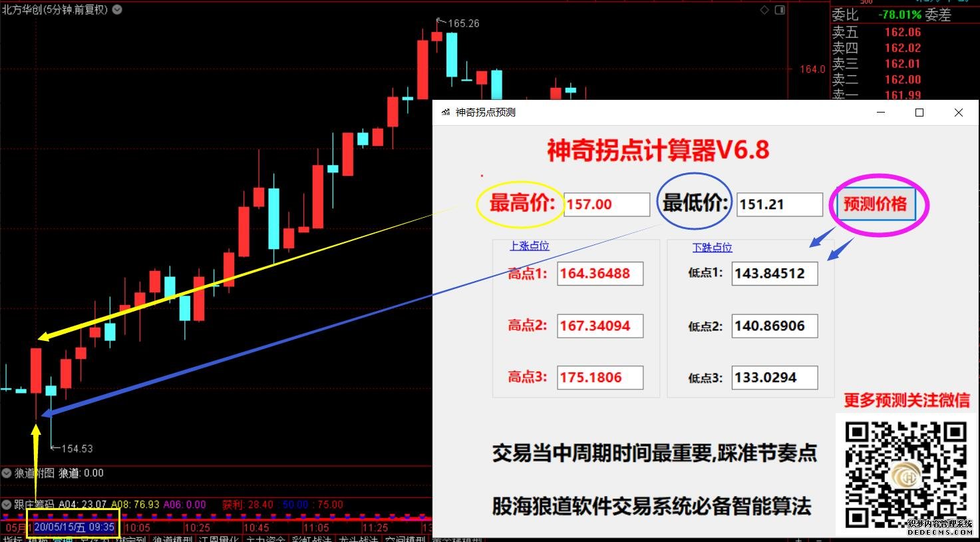This screenshot has height=542, width=980.
Task: Select the 高点1 result field
Action: click(x=599, y=274)
